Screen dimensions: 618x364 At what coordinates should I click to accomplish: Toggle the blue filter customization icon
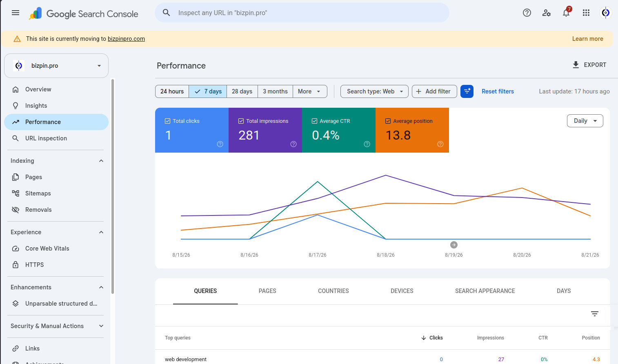467,91
